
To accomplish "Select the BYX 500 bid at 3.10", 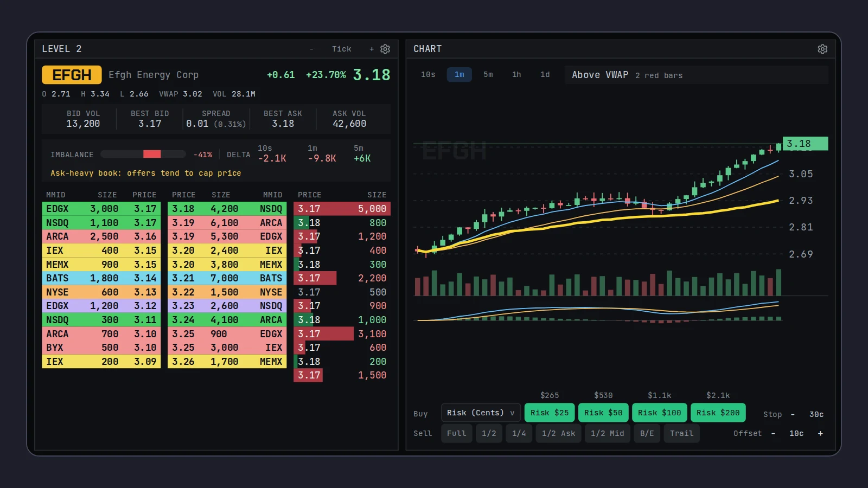I will tap(101, 348).
